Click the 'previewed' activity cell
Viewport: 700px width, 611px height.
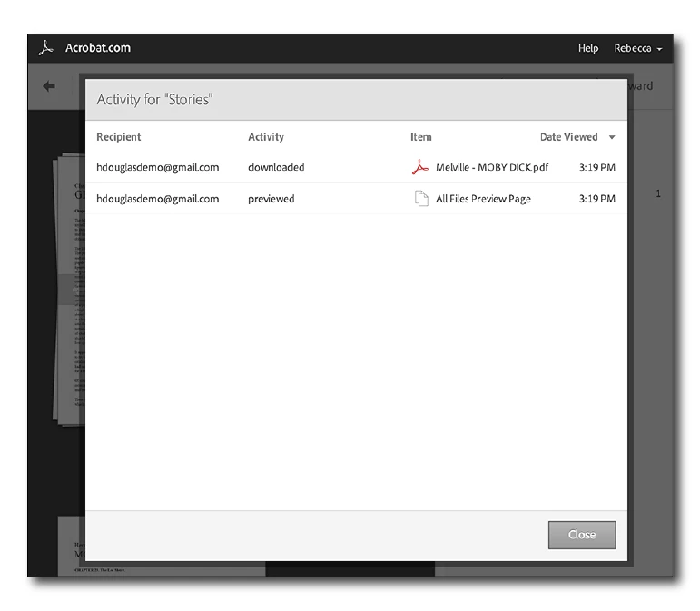(271, 199)
